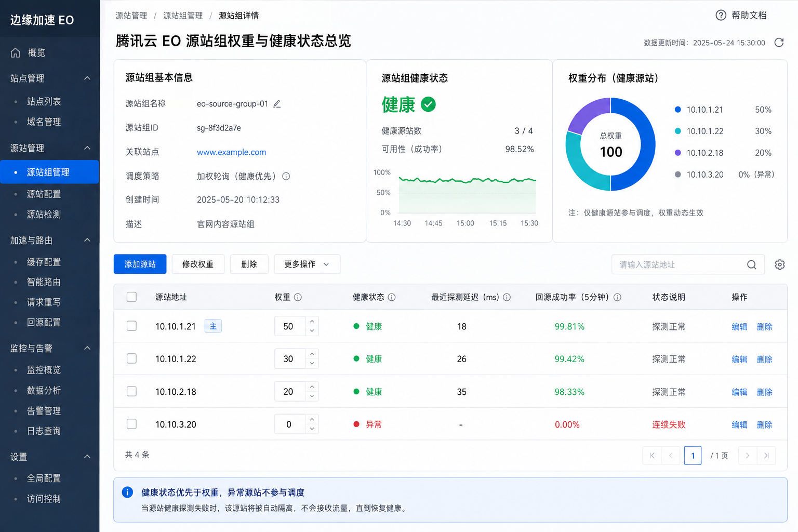
Task: Click the 10.10.3.20 gray legend dot
Action: point(677,175)
